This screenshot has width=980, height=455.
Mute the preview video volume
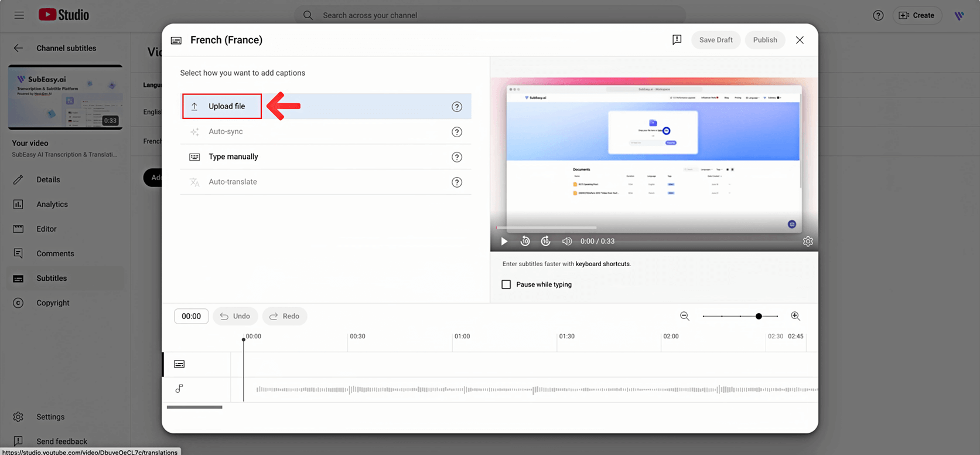click(x=566, y=241)
